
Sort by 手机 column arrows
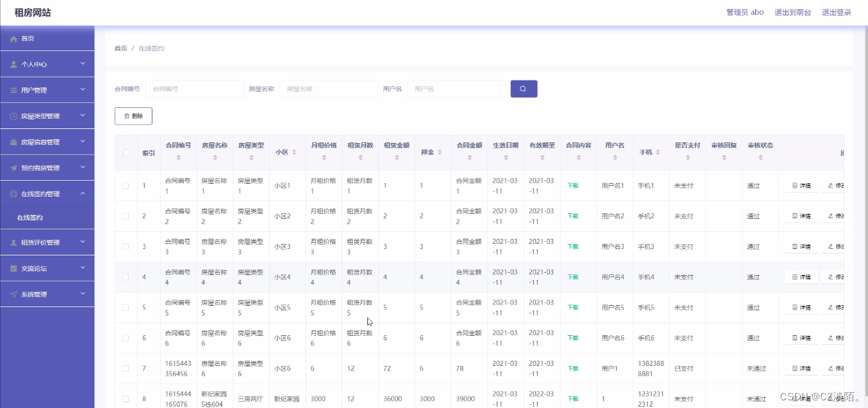[658, 153]
